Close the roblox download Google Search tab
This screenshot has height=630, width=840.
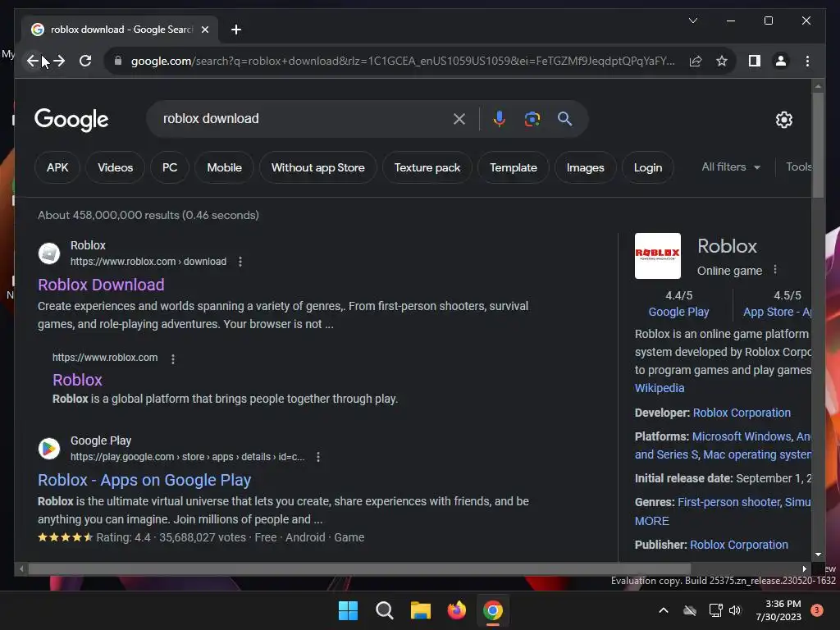click(x=204, y=30)
